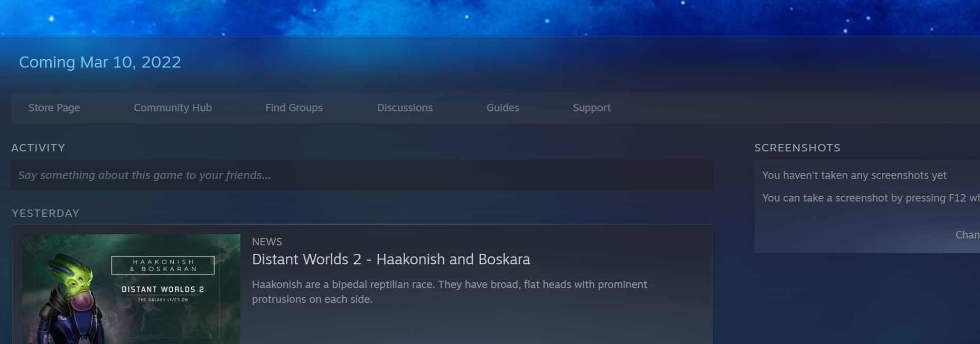Open the Store Page link

pyautogui.click(x=54, y=108)
